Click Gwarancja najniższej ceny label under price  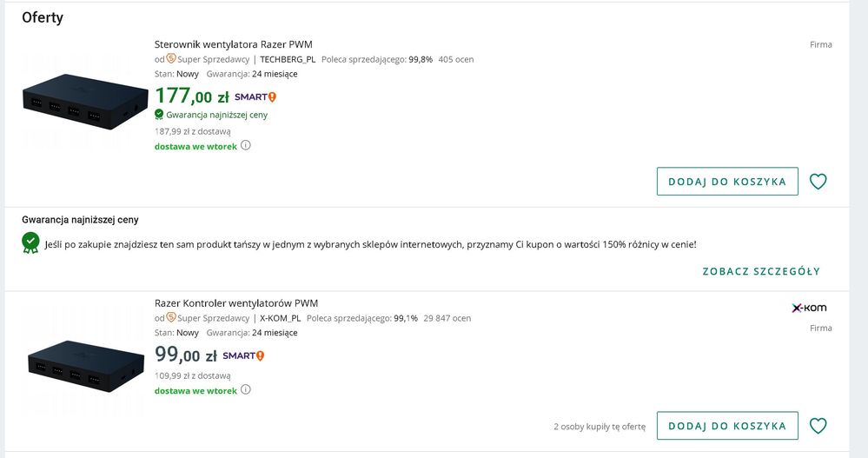tap(216, 115)
